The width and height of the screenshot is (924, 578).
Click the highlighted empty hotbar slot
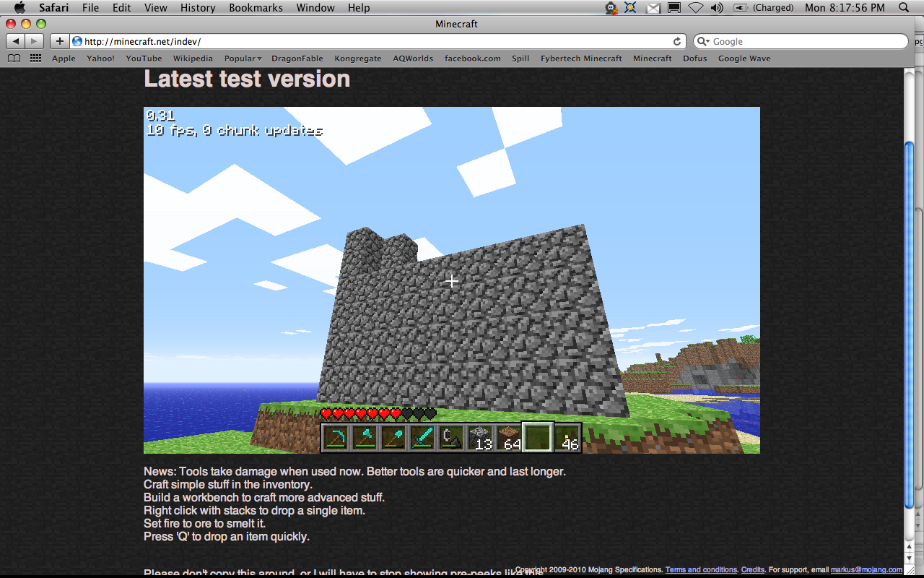pos(538,438)
